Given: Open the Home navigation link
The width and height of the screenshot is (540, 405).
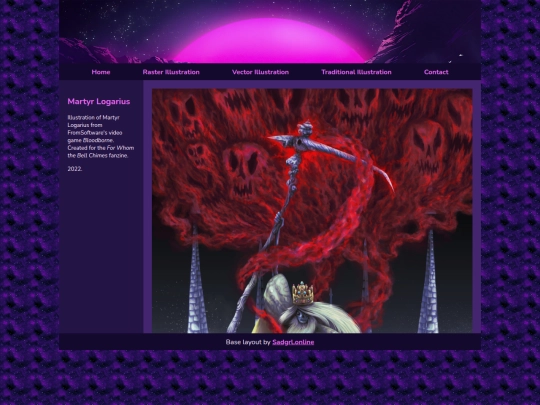Looking at the screenshot, I should coord(101,72).
